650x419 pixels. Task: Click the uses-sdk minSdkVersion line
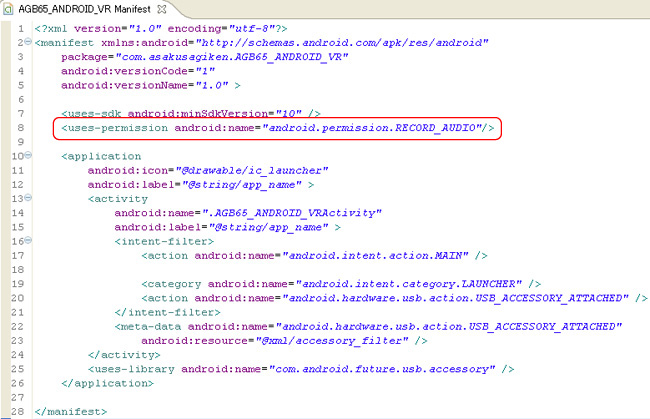pyautogui.click(x=191, y=113)
